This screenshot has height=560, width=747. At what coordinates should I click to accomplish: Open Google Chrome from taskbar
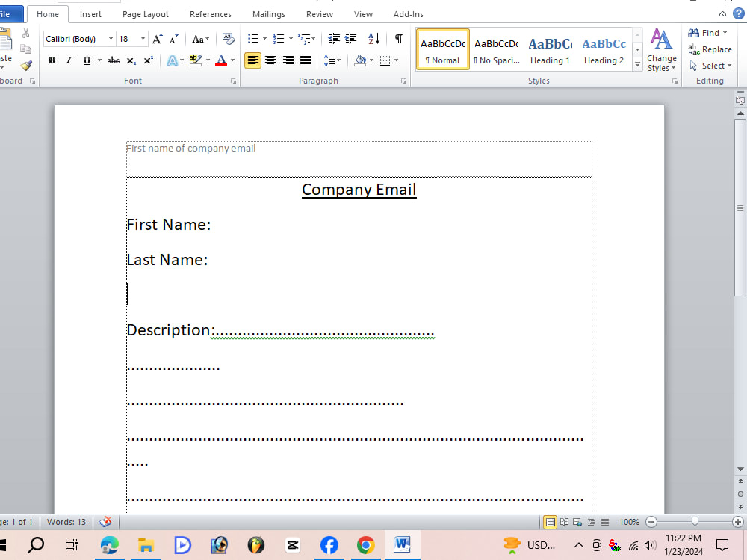[365, 545]
